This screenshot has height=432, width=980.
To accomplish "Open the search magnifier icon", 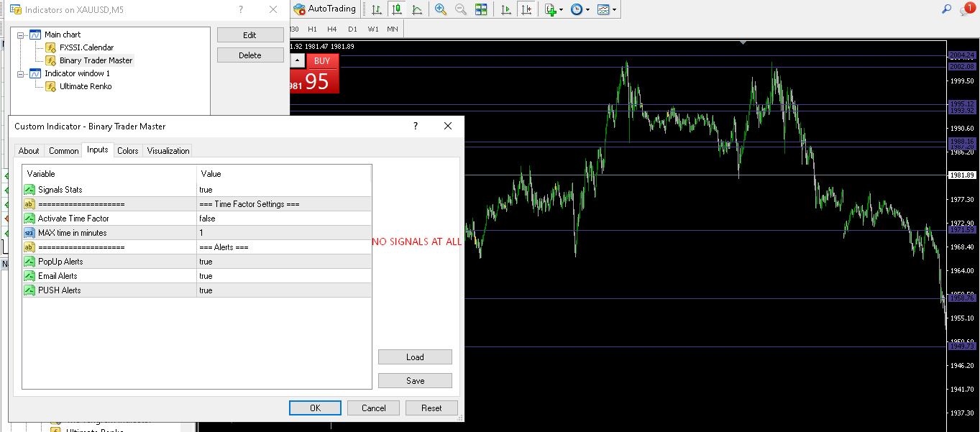I will point(946,9).
